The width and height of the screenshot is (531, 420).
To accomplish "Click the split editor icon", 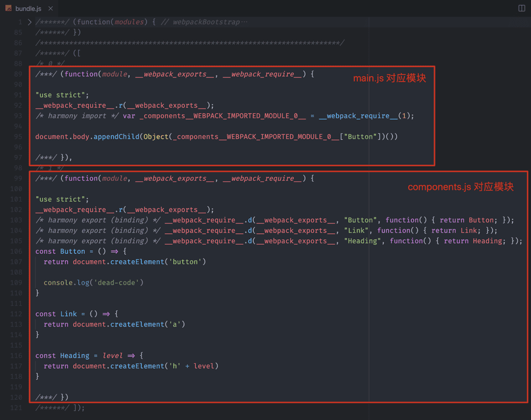I will [521, 8].
